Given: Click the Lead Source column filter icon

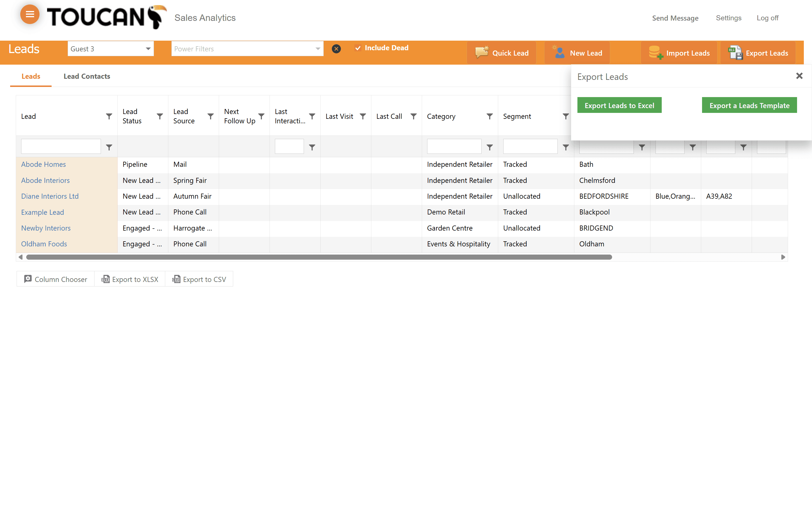Looking at the screenshot, I should click(x=210, y=116).
